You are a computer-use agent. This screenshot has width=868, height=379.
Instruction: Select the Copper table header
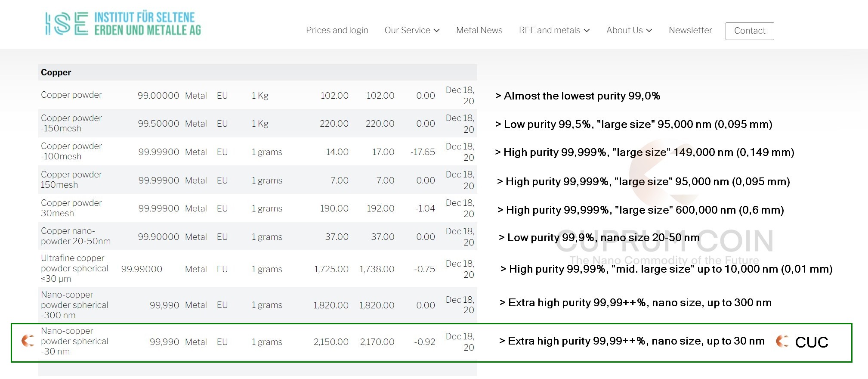[56, 72]
